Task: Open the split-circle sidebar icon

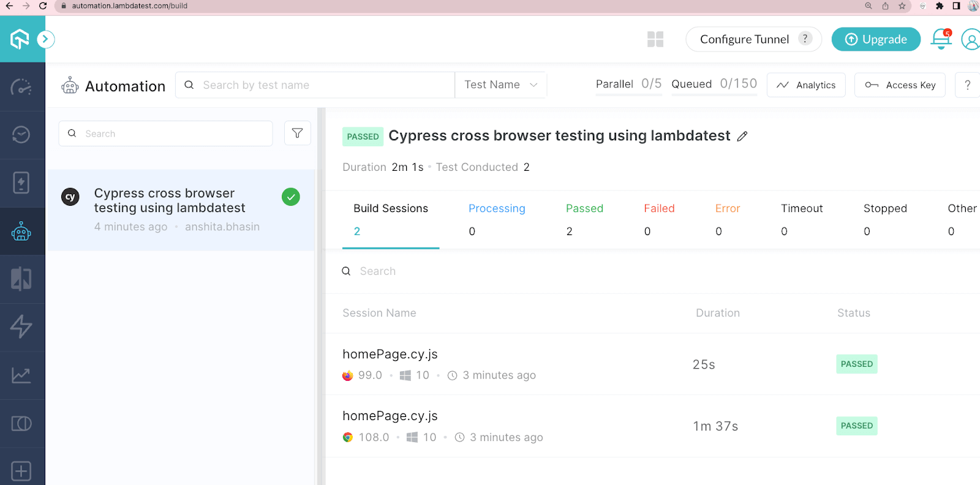Action: pos(21,423)
